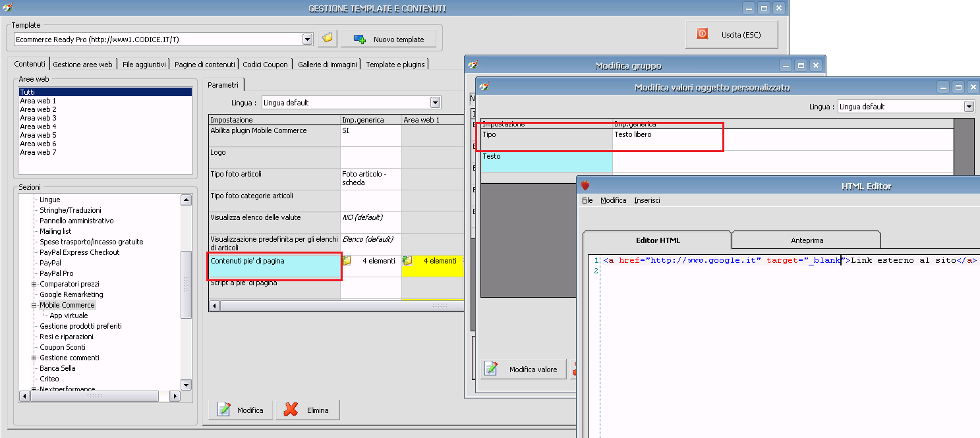This screenshot has width=980, height=438.
Task: Select Stringhe/Traduzioni in the Sezioni tree
Action: (x=71, y=210)
